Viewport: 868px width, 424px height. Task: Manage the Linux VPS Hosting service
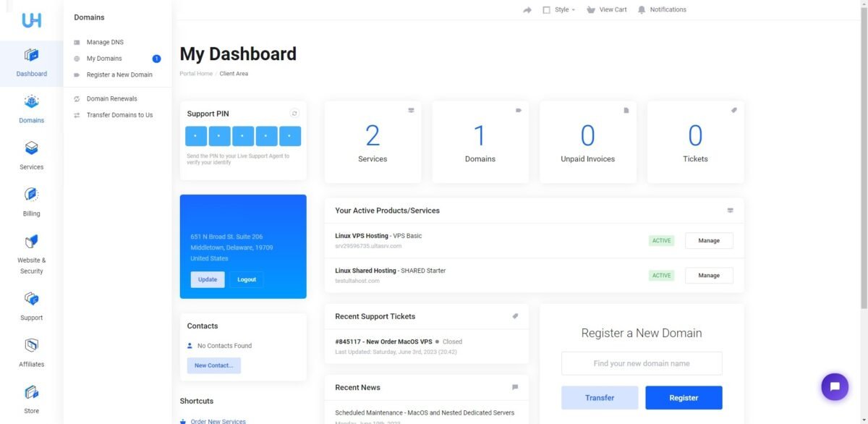click(709, 240)
